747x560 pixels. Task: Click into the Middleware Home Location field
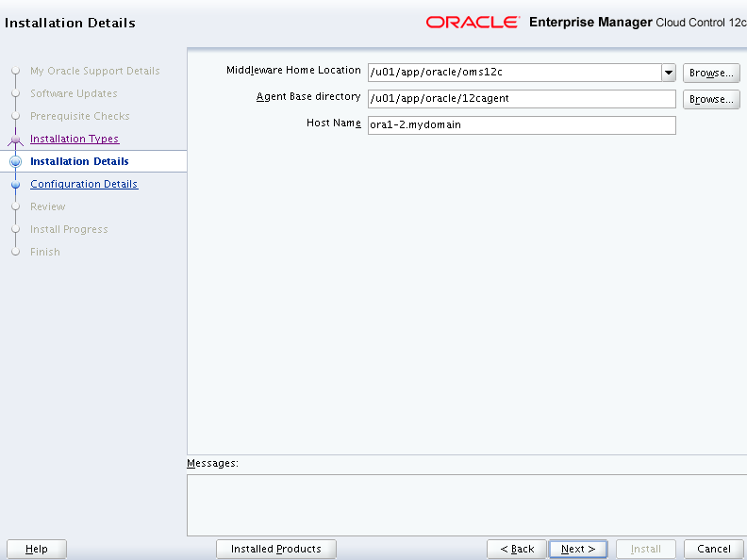[x=513, y=73]
